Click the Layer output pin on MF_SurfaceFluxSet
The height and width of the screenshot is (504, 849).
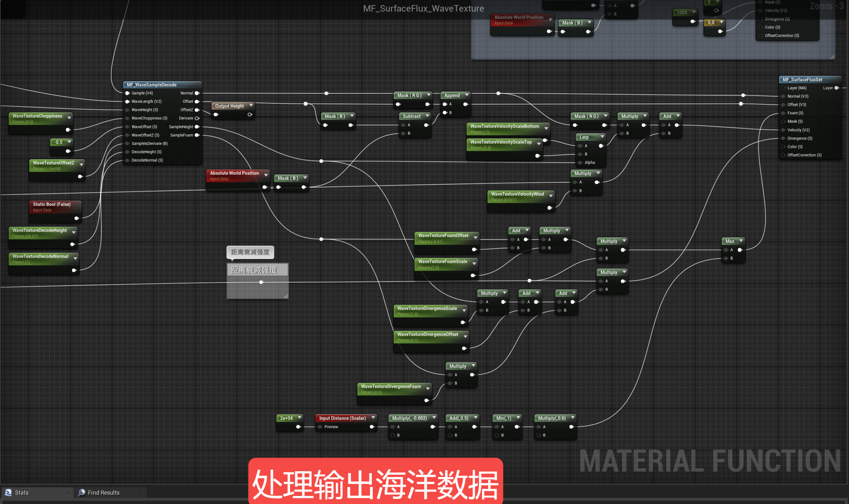(x=836, y=88)
